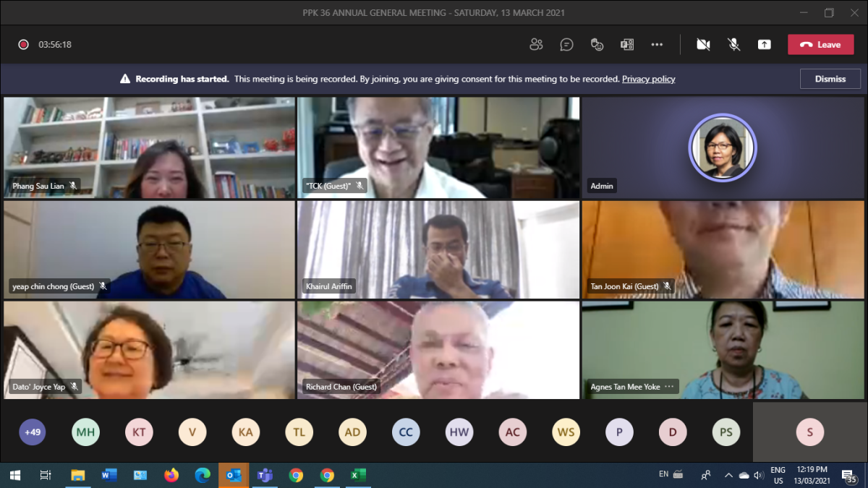
Task: Click the V participant avatar
Action: [x=192, y=432]
